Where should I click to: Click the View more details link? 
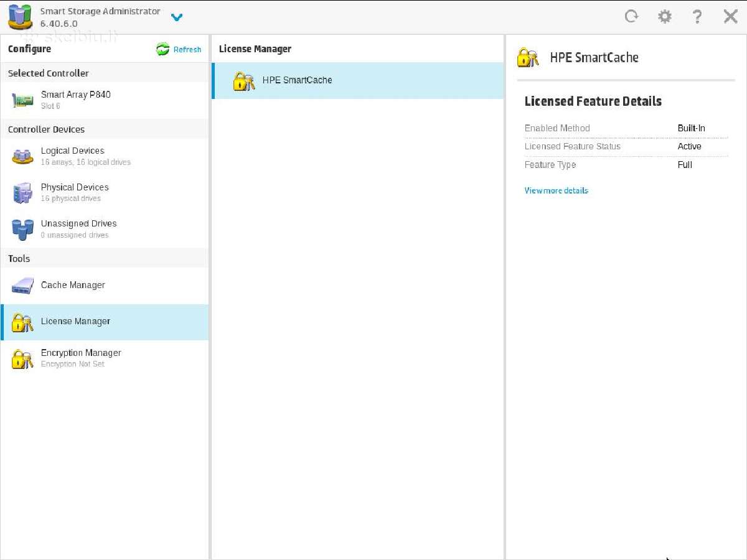point(557,190)
